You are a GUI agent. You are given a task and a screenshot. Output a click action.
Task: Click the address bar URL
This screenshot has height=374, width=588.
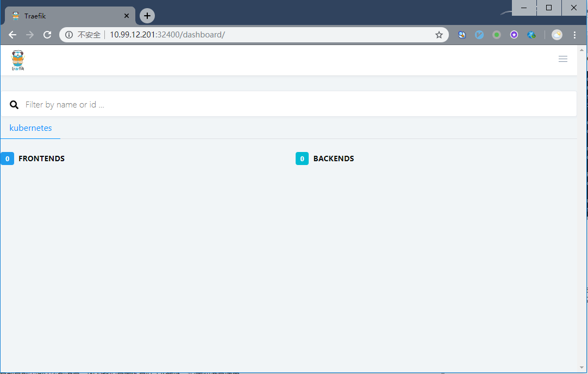click(167, 35)
